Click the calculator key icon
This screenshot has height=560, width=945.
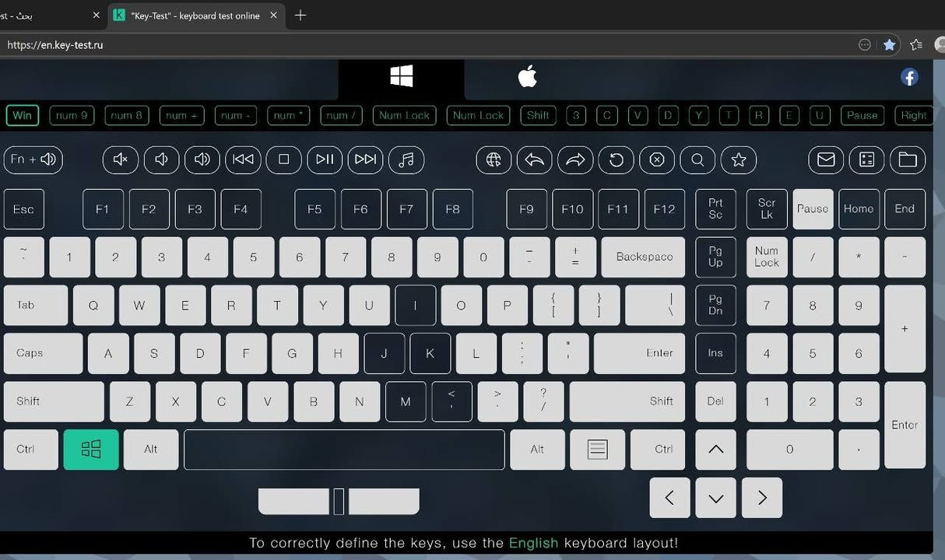coord(866,159)
